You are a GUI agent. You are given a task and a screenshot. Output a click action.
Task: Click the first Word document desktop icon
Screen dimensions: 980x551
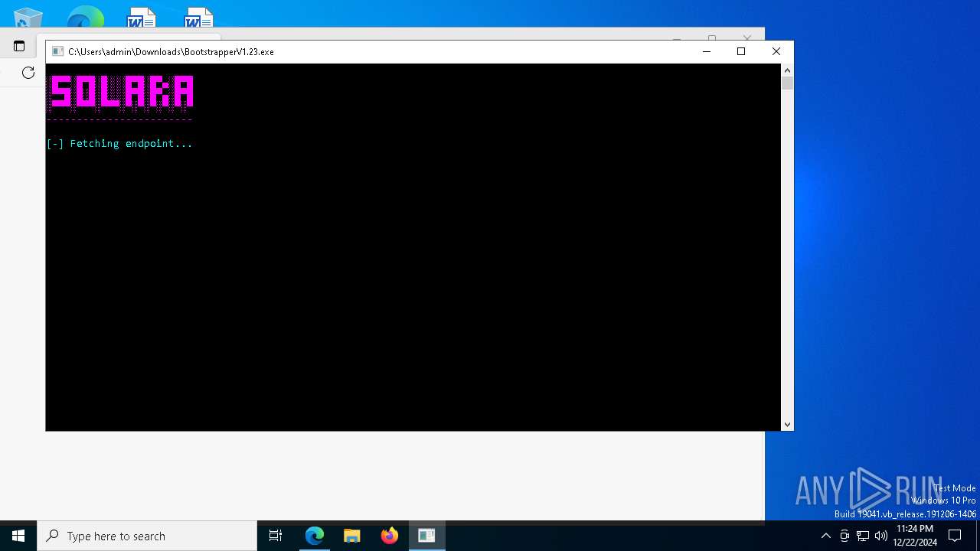point(142,18)
